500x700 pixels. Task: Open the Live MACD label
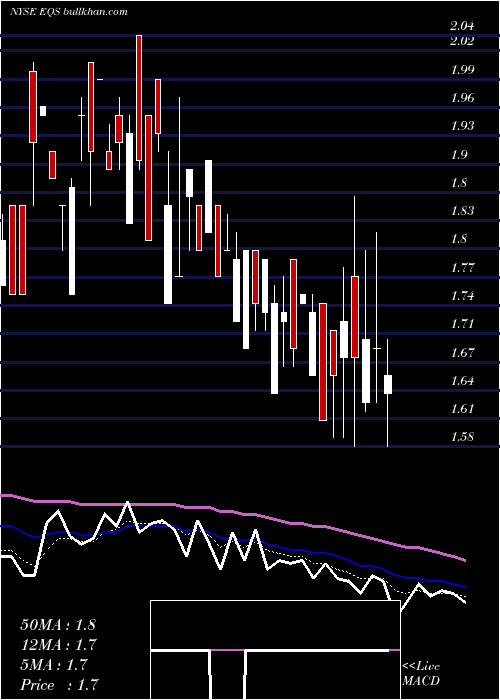tap(421, 673)
